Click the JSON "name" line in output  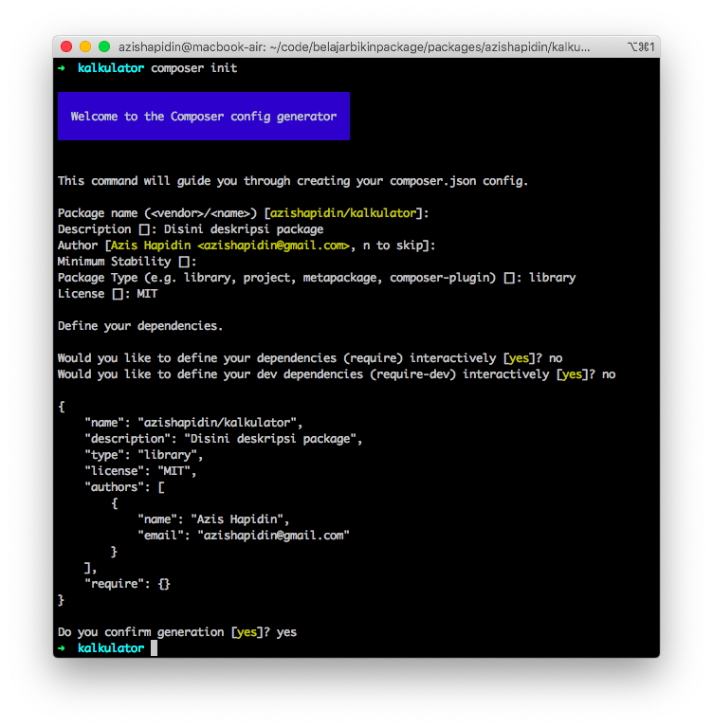click(x=193, y=423)
